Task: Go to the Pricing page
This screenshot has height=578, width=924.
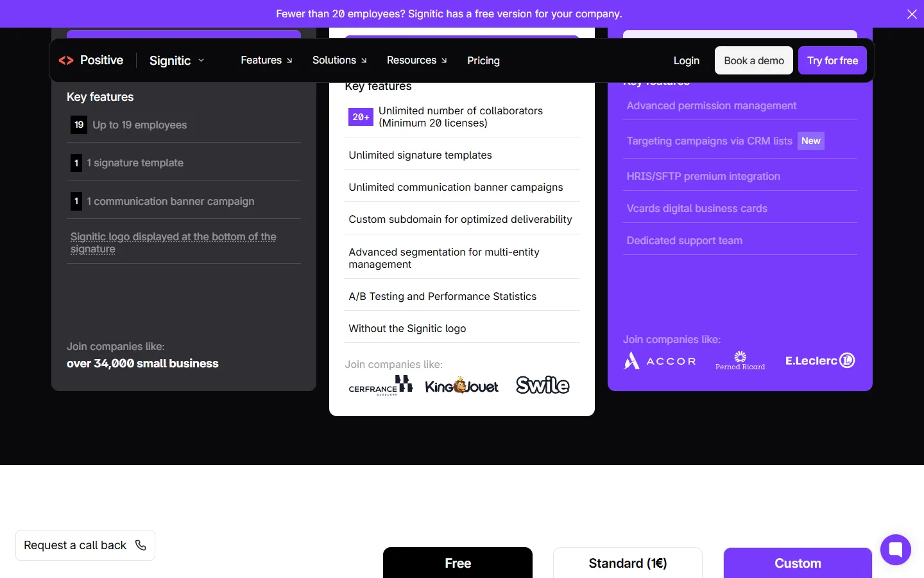Action: tap(483, 60)
